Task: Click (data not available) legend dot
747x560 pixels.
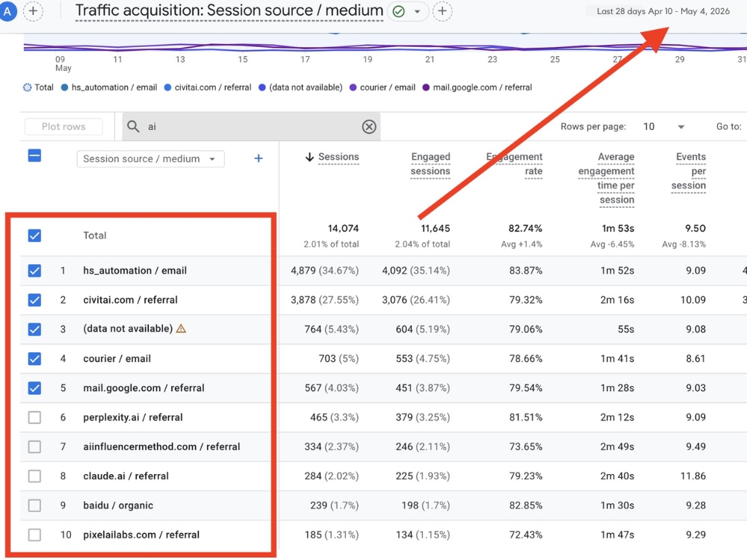Action: click(262, 87)
